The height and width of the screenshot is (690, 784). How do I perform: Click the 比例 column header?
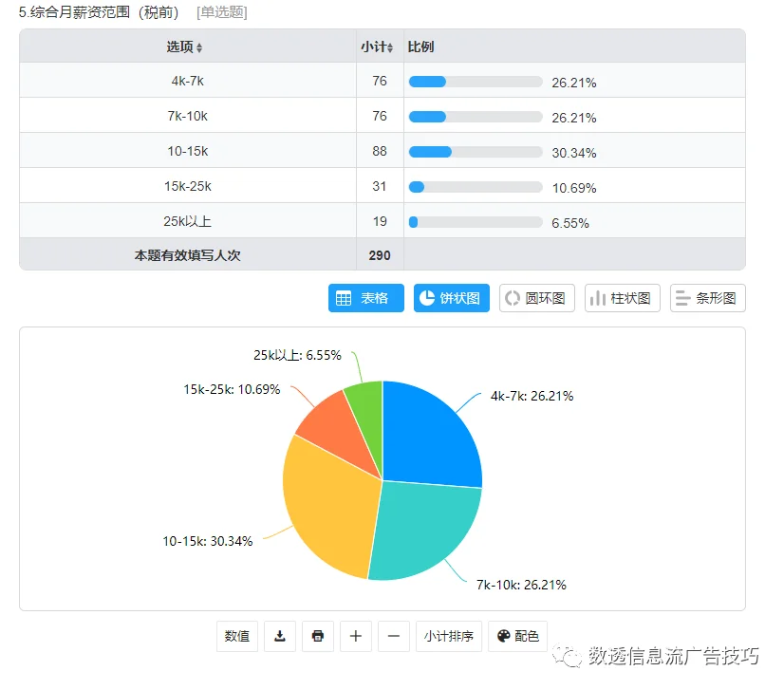coord(420,47)
